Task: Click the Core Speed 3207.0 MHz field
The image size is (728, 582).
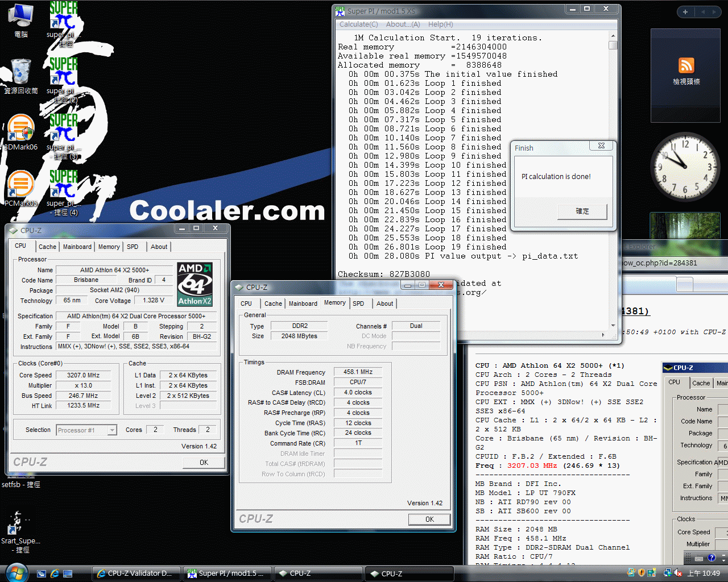Action: pyautogui.click(x=84, y=376)
